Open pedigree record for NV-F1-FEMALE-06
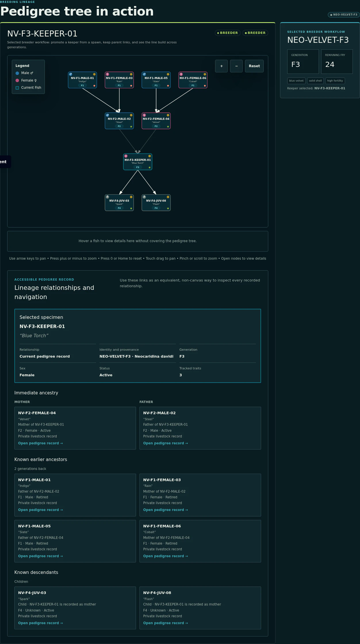 (x=165, y=556)
